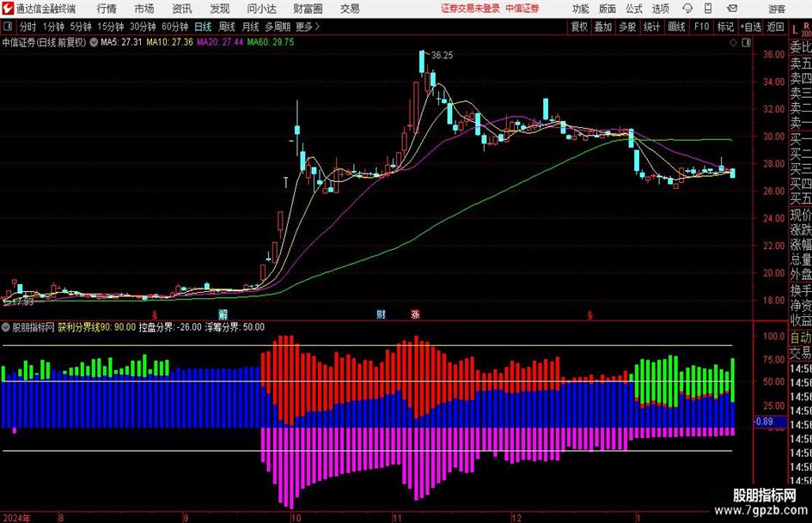Add stock via +自选 button
The image size is (812, 523).
click(751, 27)
